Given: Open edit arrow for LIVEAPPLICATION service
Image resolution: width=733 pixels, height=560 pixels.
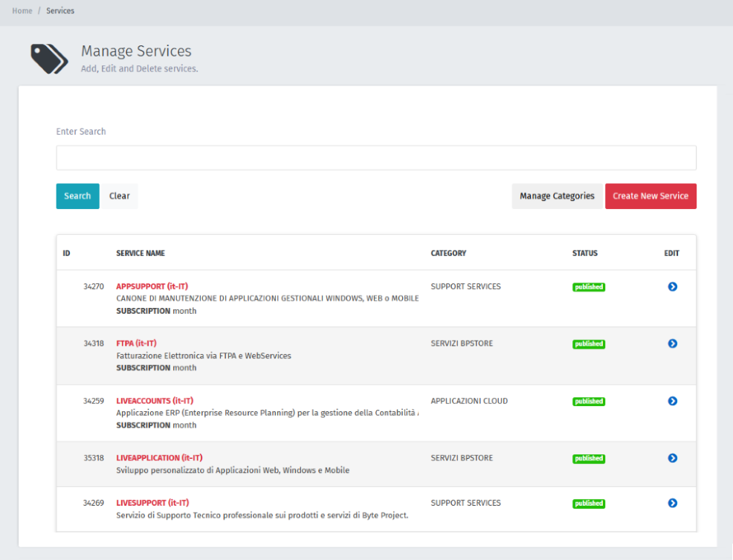Looking at the screenshot, I should (672, 458).
